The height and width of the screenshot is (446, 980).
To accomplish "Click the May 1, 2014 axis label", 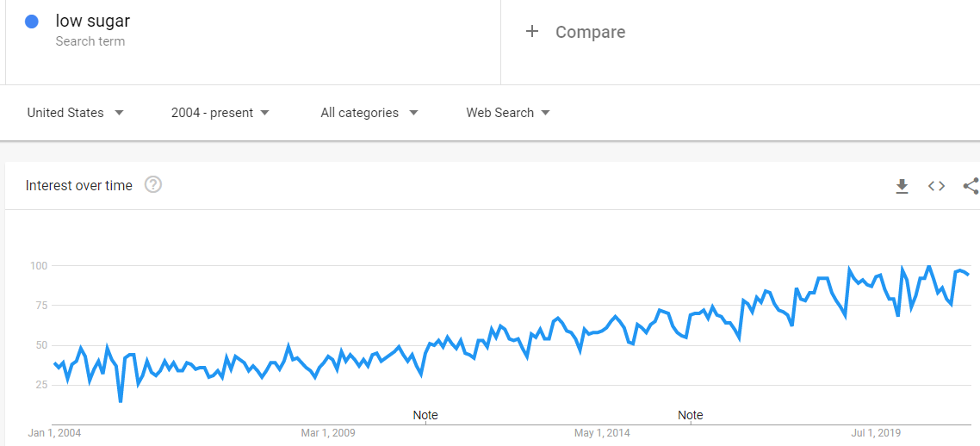I will tap(602, 433).
